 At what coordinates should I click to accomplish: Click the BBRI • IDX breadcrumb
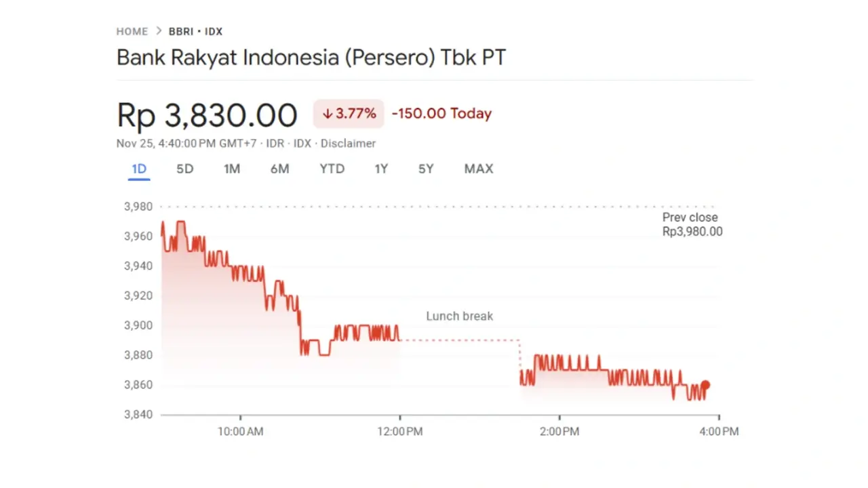pyautogui.click(x=195, y=31)
